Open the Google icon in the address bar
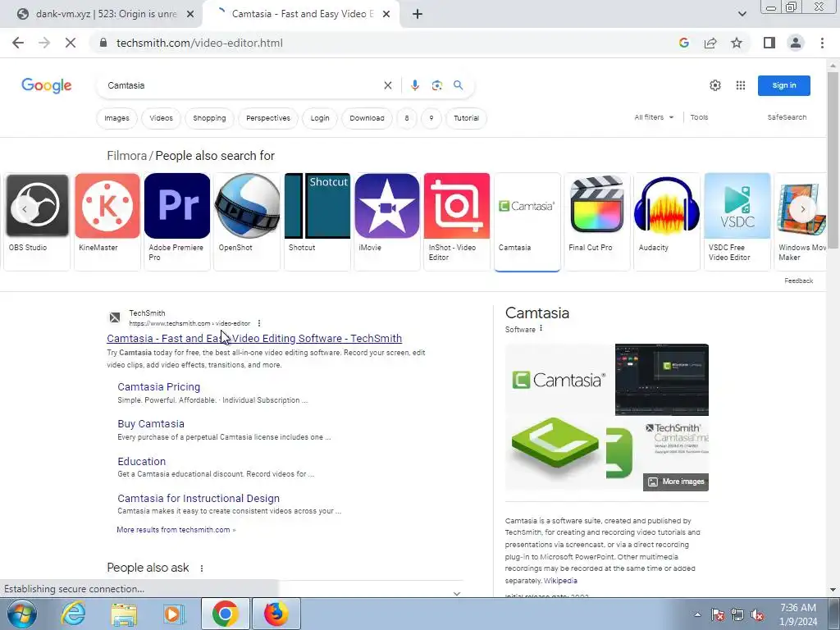Image resolution: width=840 pixels, height=630 pixels. coord(683,43)
